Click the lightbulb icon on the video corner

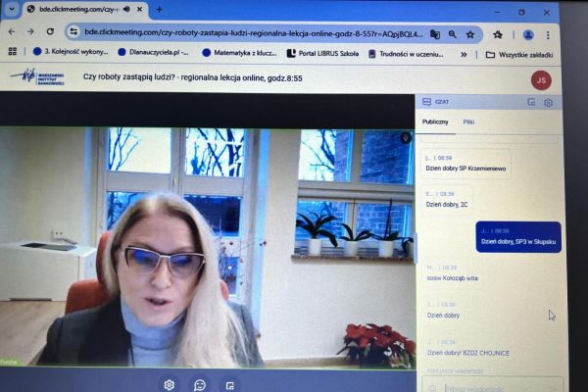pyautogui.click(x=405, y=138)
